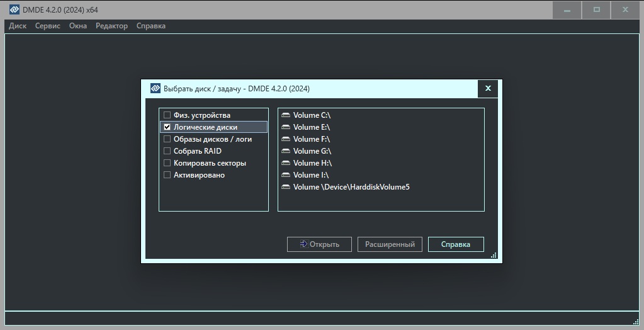Screen dimensions: 644x330
Task: Open the Сервис menu
Action: pyautogui.click(x=48, y=26)
